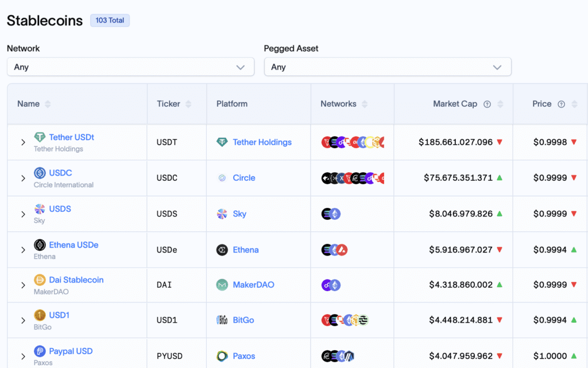Click network icons in the USD1 row
This screenshot has width=588, height=368.
[x=345, y=320]
